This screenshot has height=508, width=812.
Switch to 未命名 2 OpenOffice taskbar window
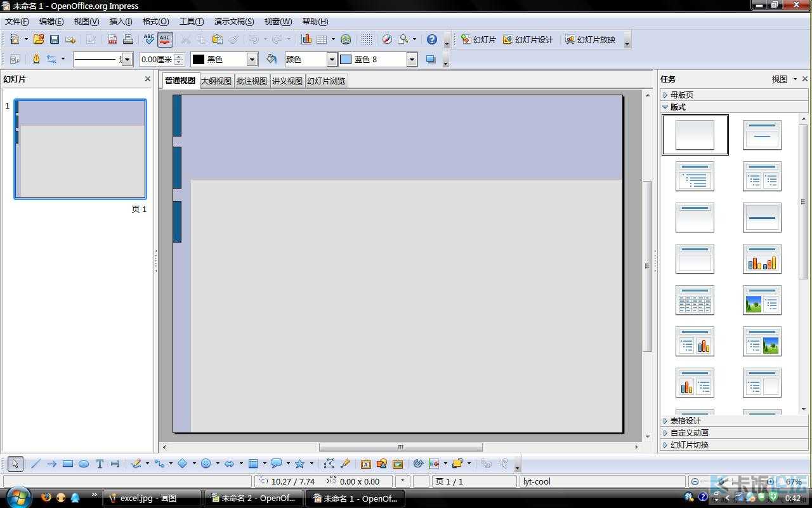(x=254, y=498)
